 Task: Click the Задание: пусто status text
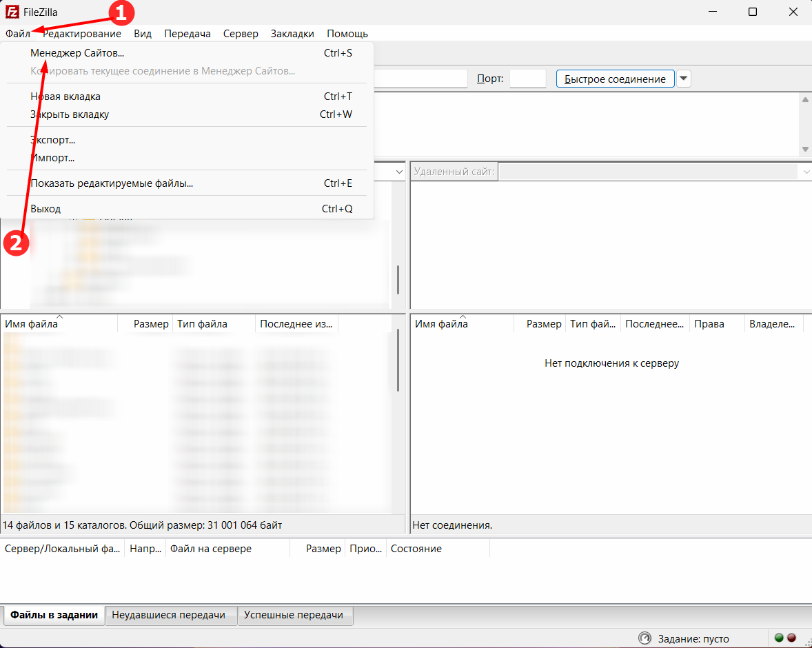point(693,638)
